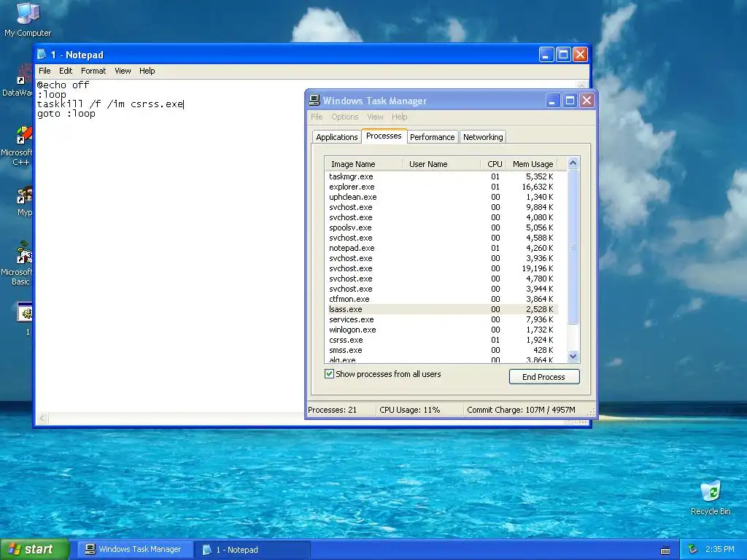Sort by CPU column header
Viewport: 747px width, 560px height.
pyautogui.click(x=494, y=164)
